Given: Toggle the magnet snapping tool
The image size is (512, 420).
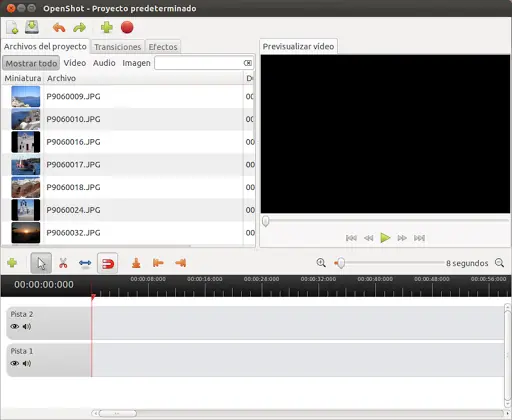Looking at the screenshot, I should (x=107, y=263).
